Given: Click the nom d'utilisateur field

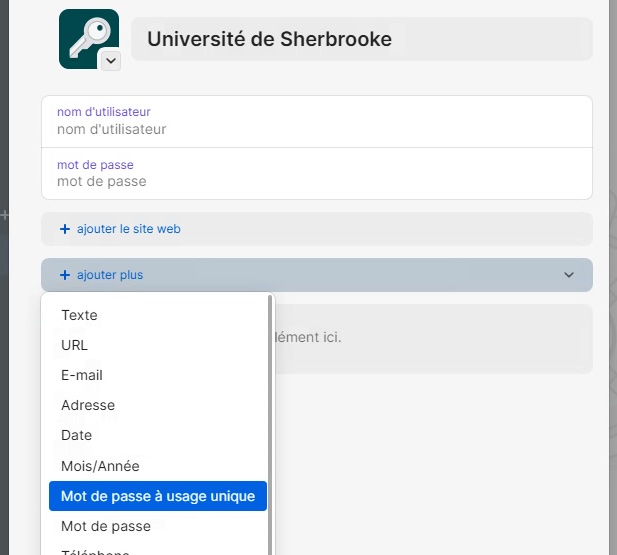Looking at the screenshot, I should (316, 129).
